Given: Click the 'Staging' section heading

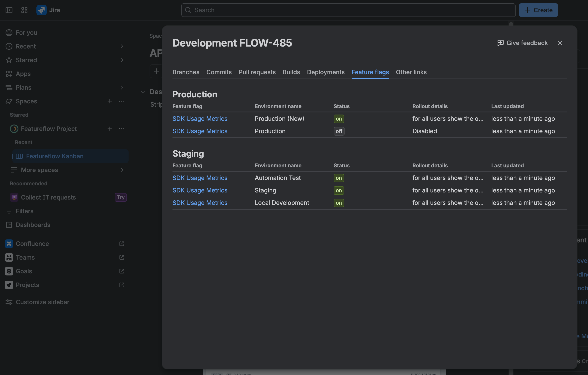Looking at the screenshot, I should [188, 154].
